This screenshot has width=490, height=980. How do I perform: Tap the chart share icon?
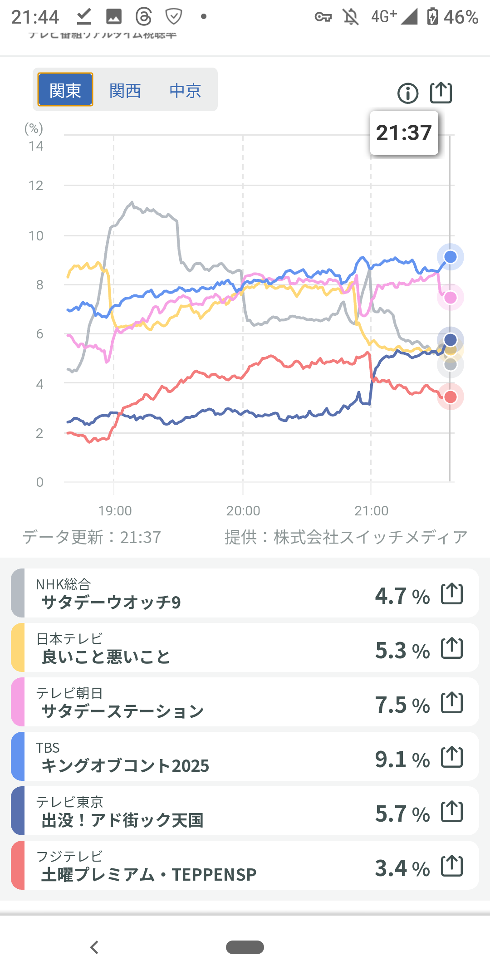[441, 93]
